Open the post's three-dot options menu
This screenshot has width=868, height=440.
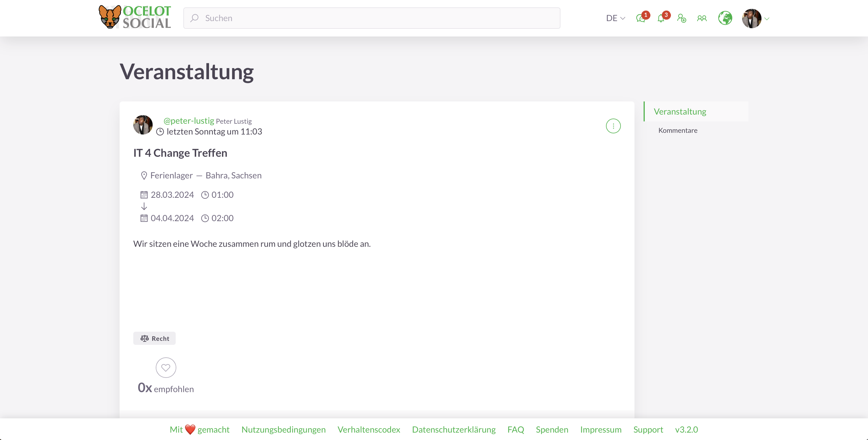613,126
